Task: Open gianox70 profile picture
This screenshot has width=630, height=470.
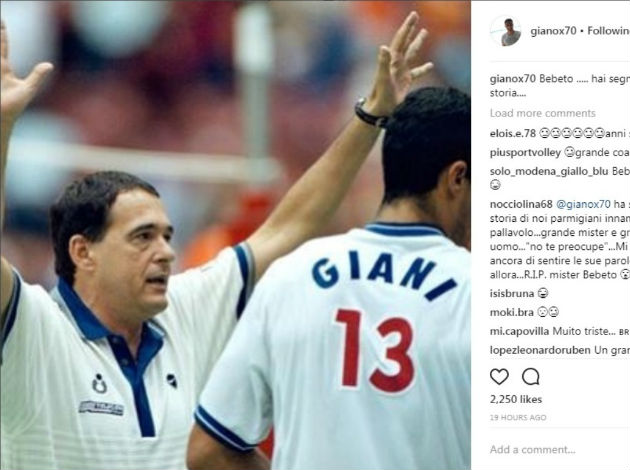Action: pos(506,31)
